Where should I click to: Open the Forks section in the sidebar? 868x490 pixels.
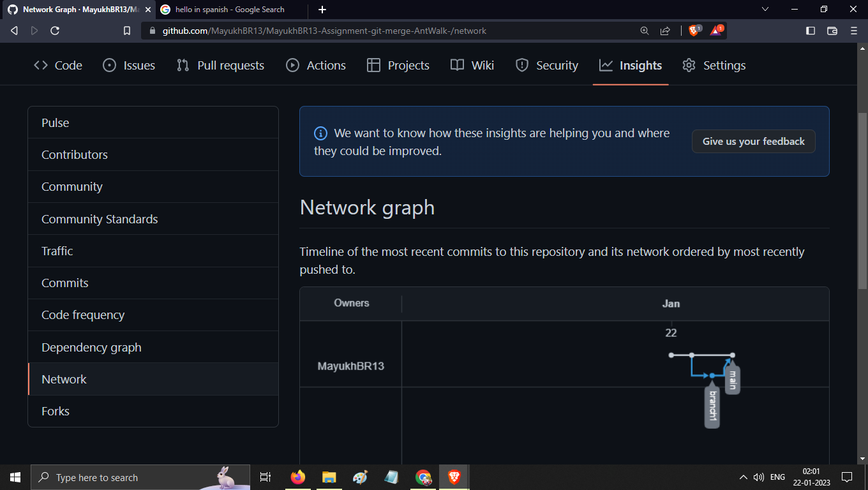pos(56,411)
